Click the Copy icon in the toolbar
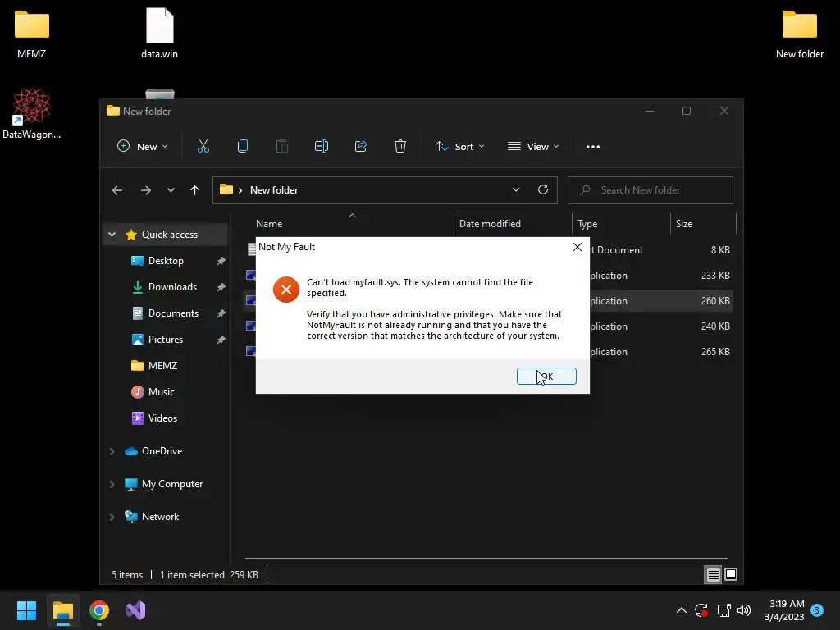The image size is (840, 630). (x=243, y=146)
